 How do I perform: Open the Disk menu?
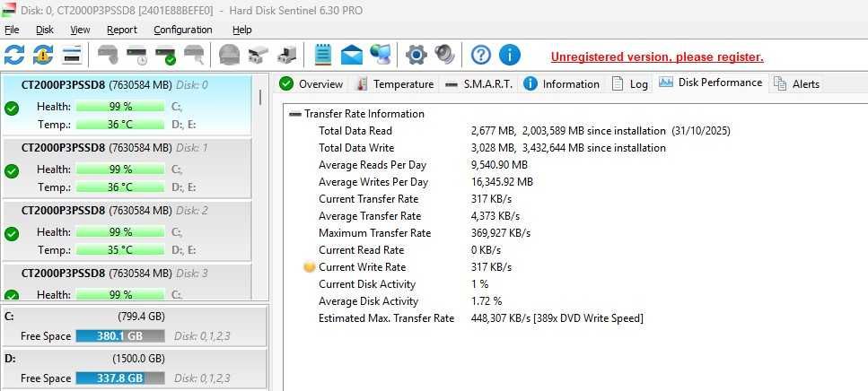click(45, 30)
